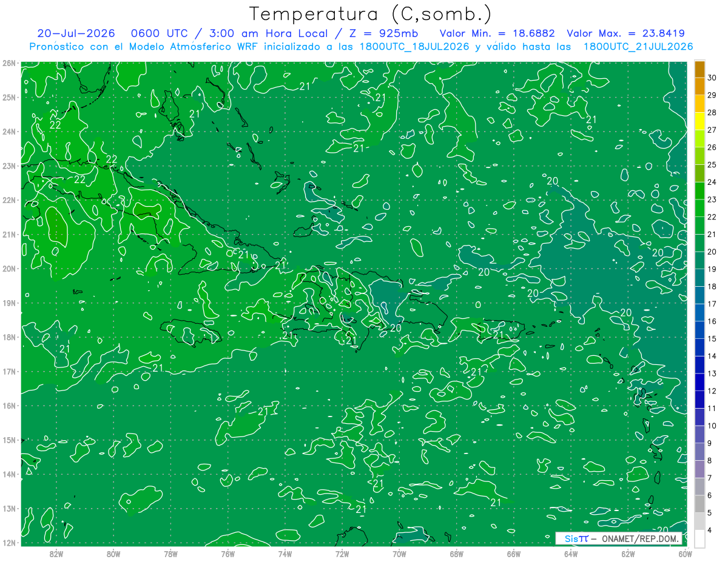Click the "25" value on the color legend
Viewport: 728px width, 562px height.
pyautogui.click(x=712, y=165)
